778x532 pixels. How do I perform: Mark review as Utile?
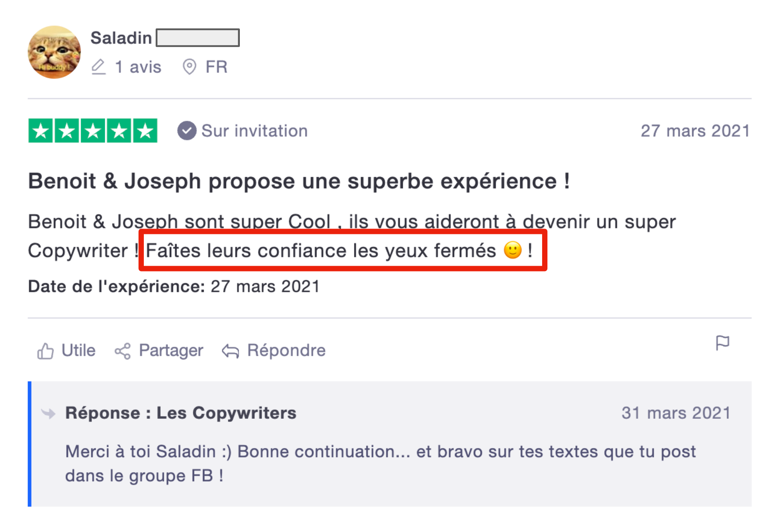point(78,351)
